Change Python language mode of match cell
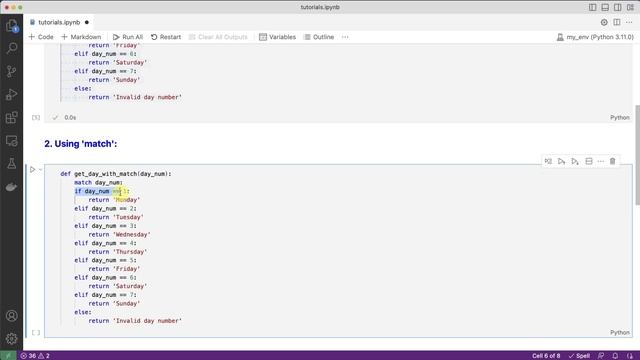The image size is (640, 360). (x=620, y=332)
